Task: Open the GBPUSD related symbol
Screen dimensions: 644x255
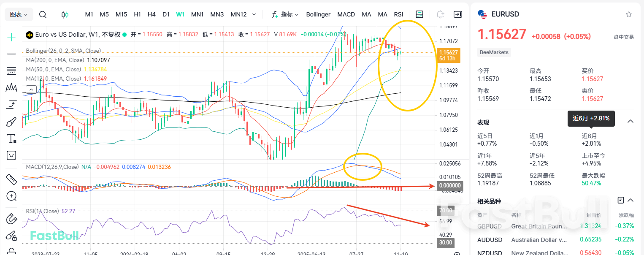Action: click(489, 226)
